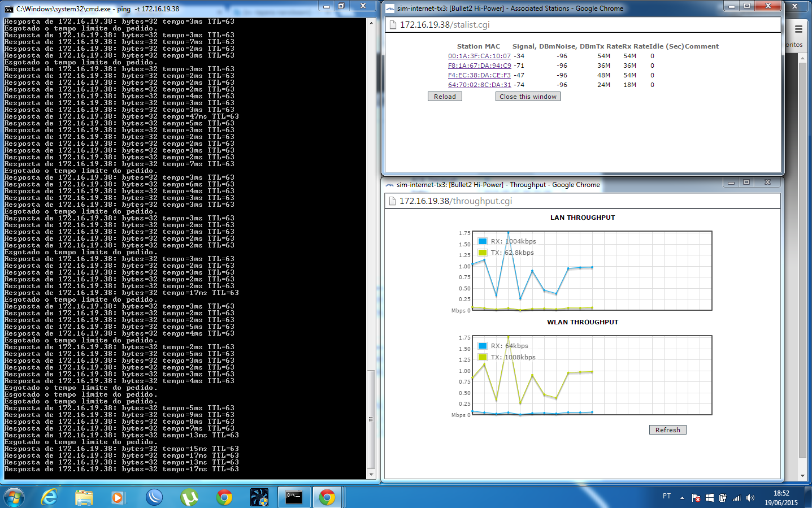Click the 'RX: 1004kbps' legend label
The width and height of the screenshot is (812, 508).
513,241
